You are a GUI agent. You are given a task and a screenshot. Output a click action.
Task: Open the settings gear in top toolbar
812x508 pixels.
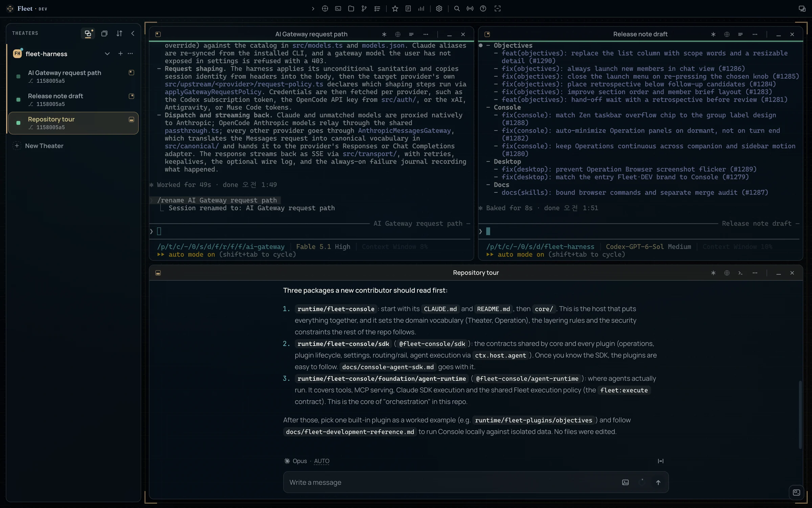click(439, 9)
